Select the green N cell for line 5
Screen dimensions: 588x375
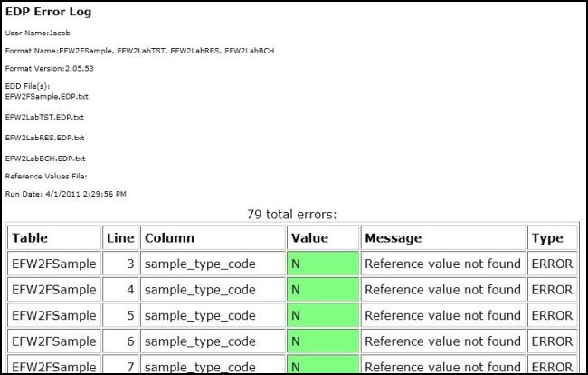pyautogui.click(x=322, y=316)
